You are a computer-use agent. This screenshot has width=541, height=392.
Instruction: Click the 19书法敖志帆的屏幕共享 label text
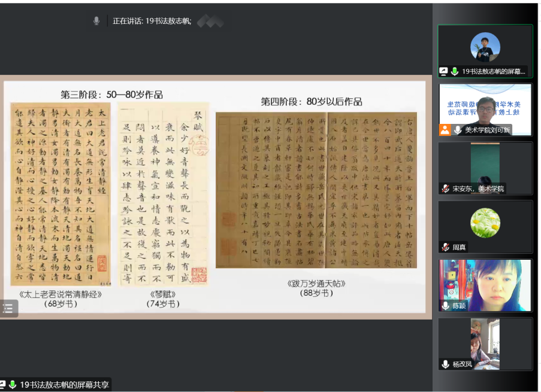(x=64, y=385)
